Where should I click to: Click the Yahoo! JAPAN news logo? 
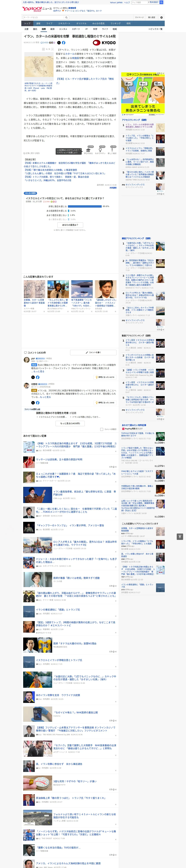37,9
